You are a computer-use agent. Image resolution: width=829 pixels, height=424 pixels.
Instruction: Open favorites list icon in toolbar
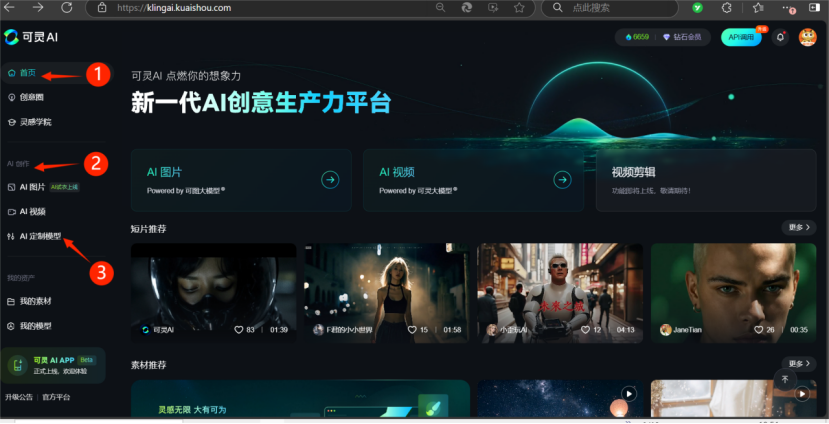(758, 7)
